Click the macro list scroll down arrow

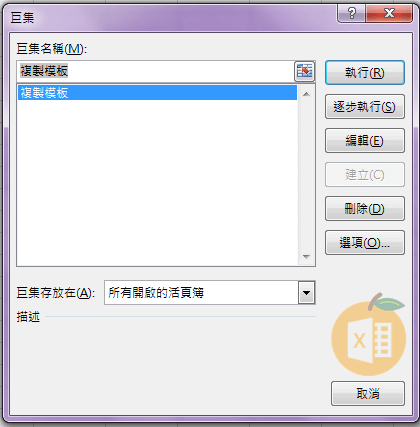[x=306, y=257]
